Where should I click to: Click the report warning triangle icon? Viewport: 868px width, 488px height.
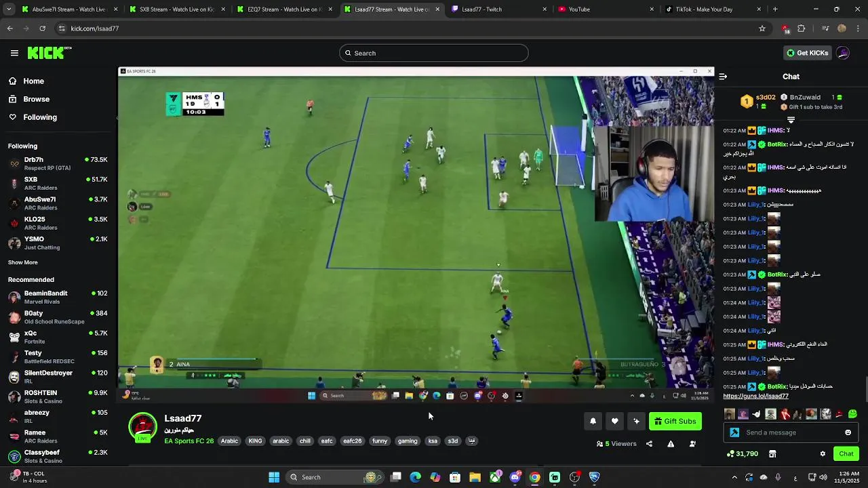click(x=671, y=444)
